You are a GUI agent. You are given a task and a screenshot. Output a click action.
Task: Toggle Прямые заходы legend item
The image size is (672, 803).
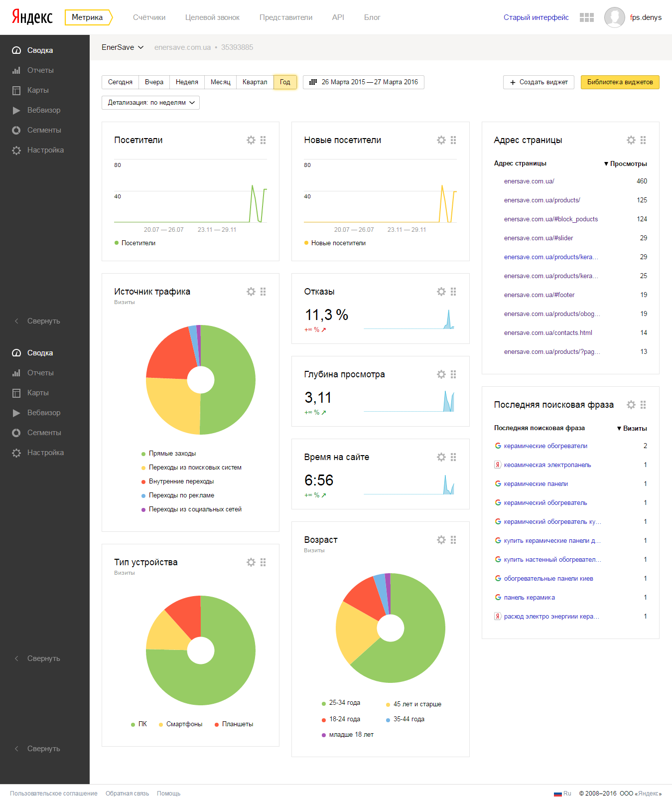coord(168,454)
